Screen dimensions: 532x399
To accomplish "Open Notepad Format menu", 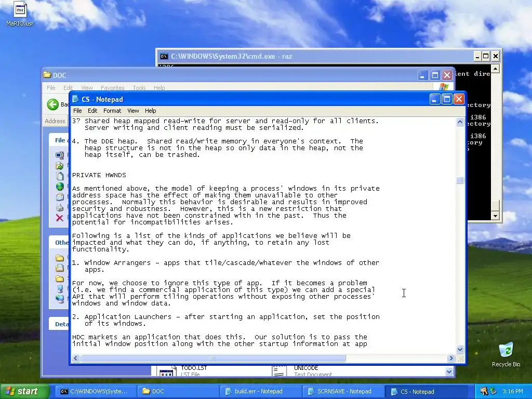I will pos(112,111).
